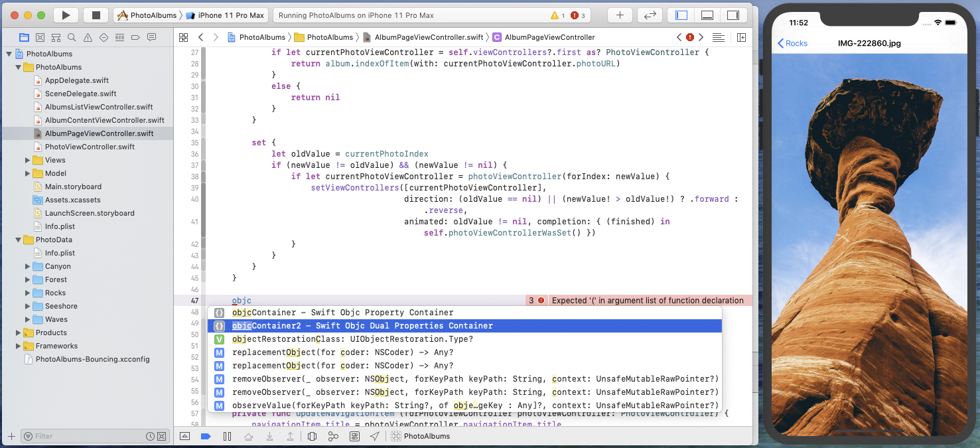Click AlbumPageViewController.swift in jump bar
The image size is (980, 448).
tap(423, 37)
